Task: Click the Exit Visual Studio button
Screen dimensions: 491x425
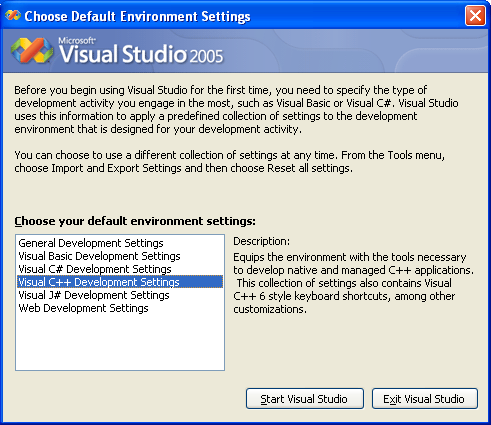Action: click(x=425, y=399)
